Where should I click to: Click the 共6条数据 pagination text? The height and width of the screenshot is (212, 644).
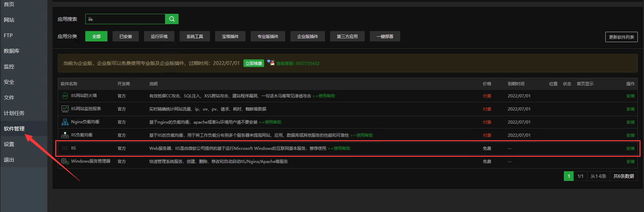pos(624,176)
